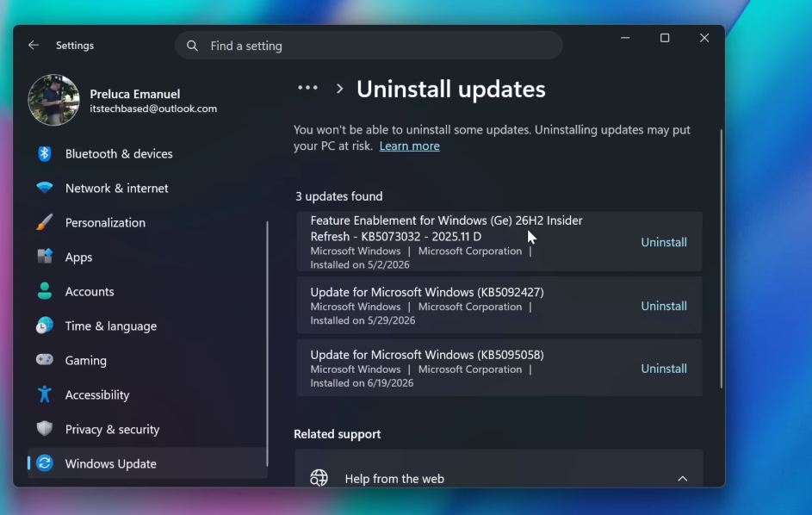This screenshot has width=812, height=515.
Task: Click the Windows Update sync icon
Action: tap(45, 463)
